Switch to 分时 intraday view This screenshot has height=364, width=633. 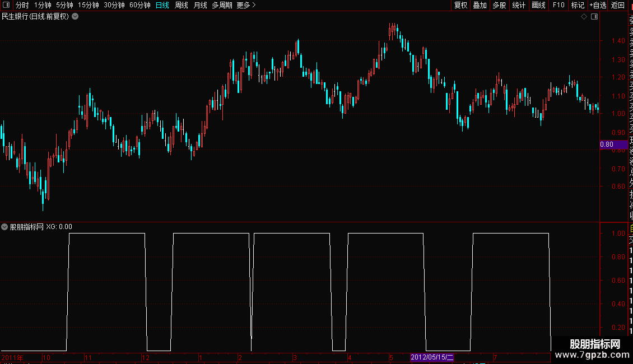coord(22,5)
